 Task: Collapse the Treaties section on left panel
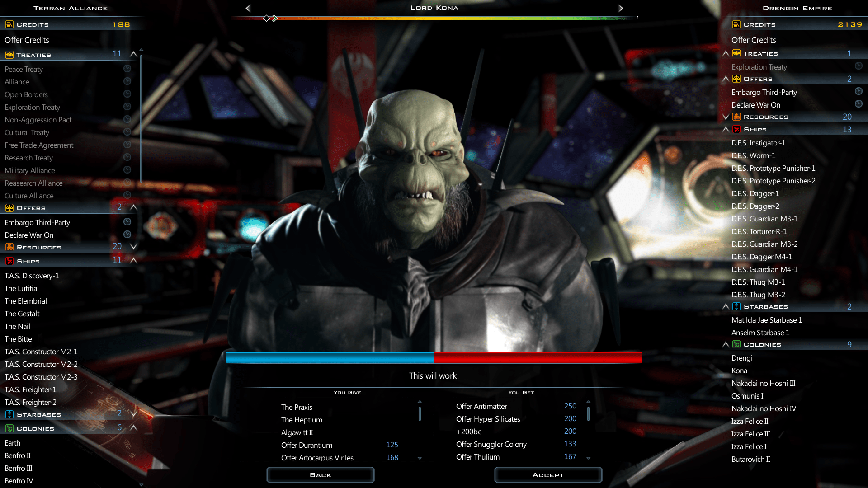coord(132,54)
